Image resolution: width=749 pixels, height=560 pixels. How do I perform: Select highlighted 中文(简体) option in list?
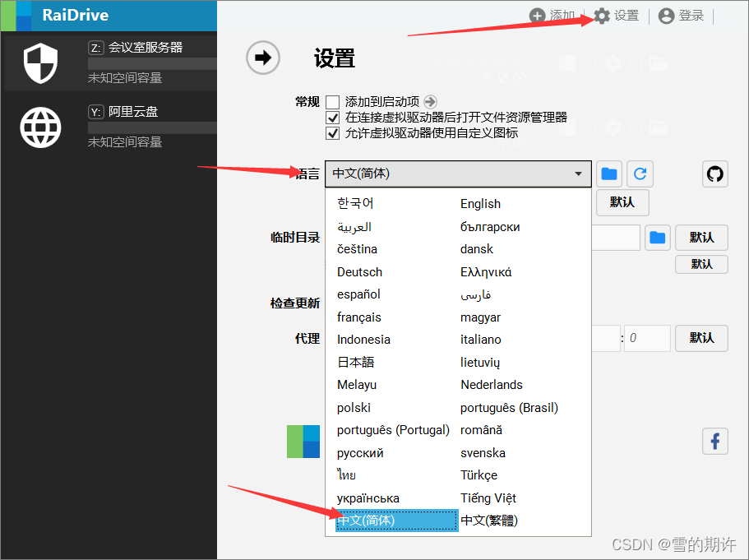point(396,520)
